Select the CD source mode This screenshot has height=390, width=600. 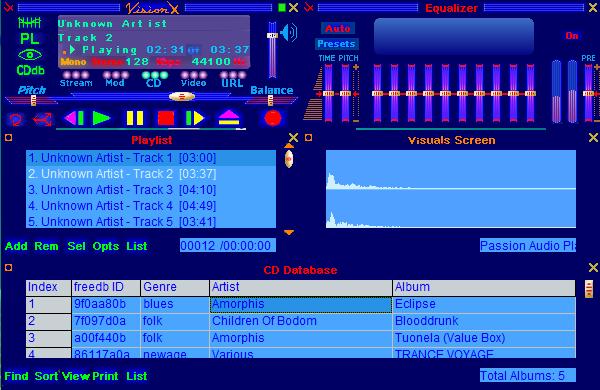click(154, 79)
